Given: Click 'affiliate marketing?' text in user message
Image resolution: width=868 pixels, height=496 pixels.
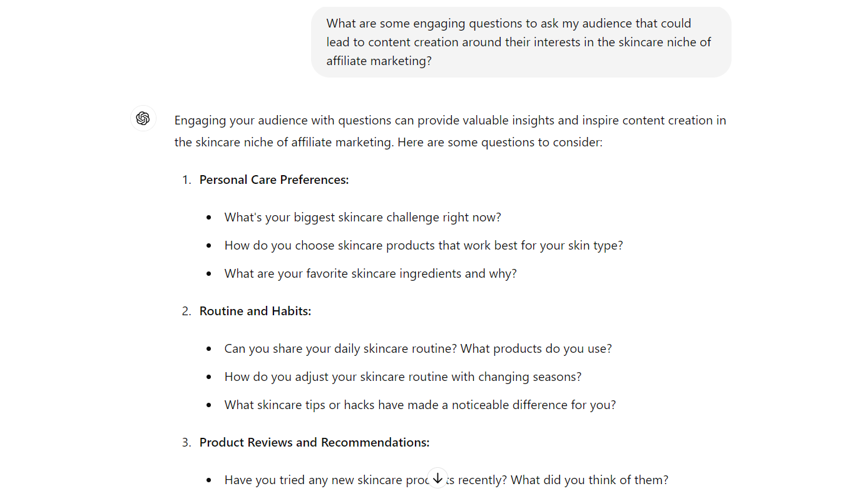Looking at the screenshot, I should pos(379,61).
